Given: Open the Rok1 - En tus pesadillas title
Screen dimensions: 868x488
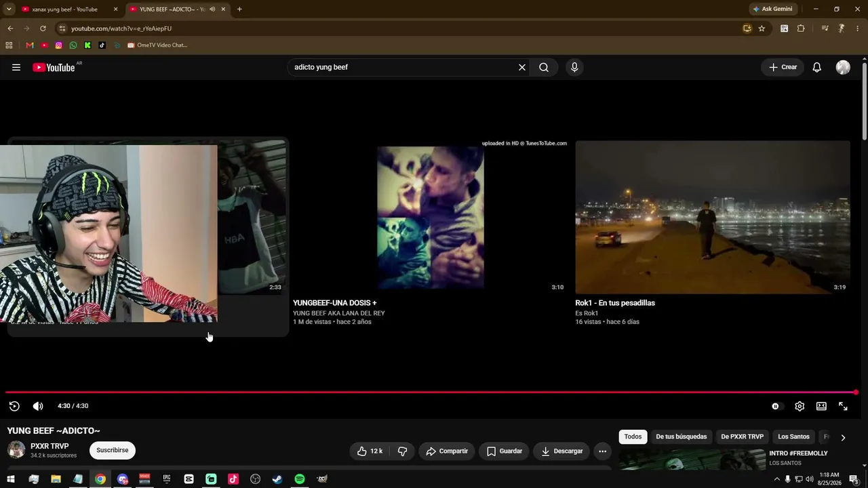Looking at the screenshot, I should (615, 303).
